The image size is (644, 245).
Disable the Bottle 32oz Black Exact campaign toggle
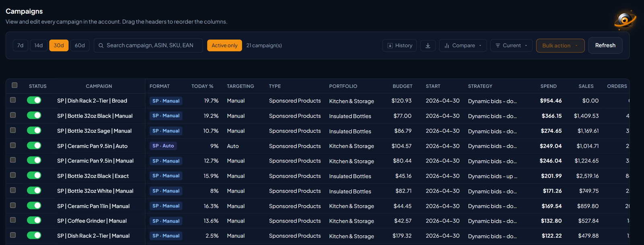[x=34, y=175]
